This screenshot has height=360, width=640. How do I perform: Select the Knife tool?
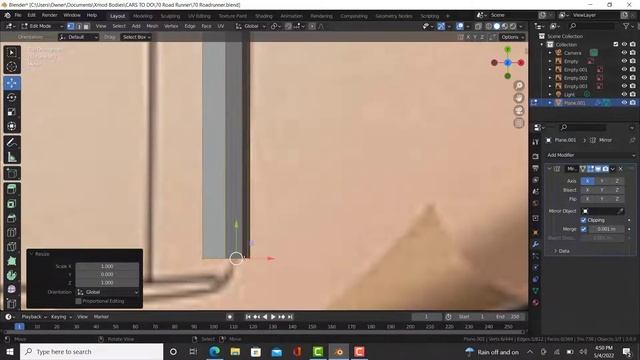click(x=12, y=247)
